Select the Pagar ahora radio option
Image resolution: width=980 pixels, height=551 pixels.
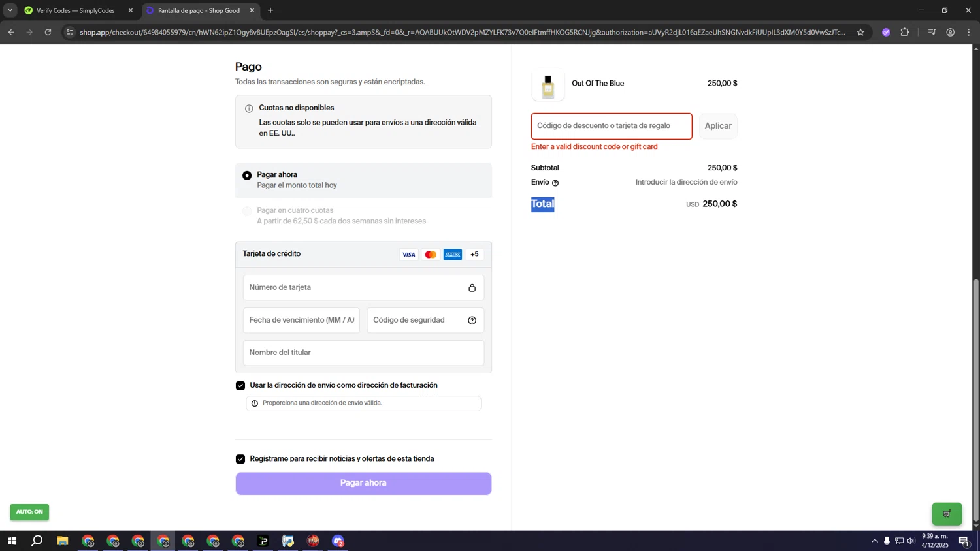(247, 176)
